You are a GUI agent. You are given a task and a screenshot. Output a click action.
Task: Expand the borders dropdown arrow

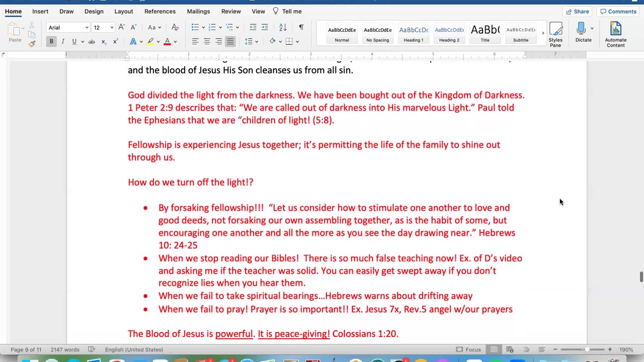click(297, 42)
